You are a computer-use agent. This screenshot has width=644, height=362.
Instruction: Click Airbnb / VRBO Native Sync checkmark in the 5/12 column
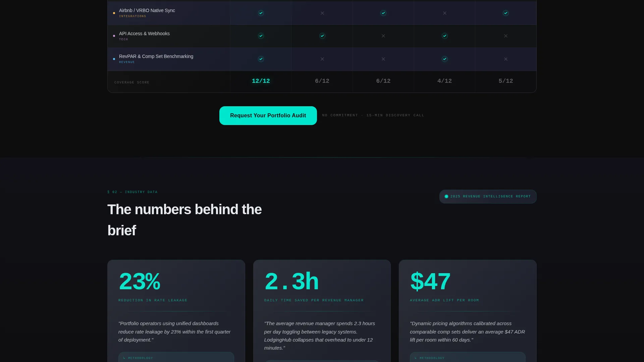[506, 13]
